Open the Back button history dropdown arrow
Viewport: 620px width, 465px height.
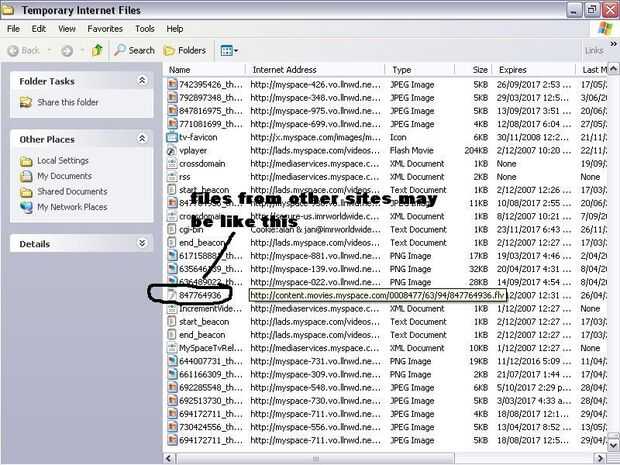tap(49, 51)
